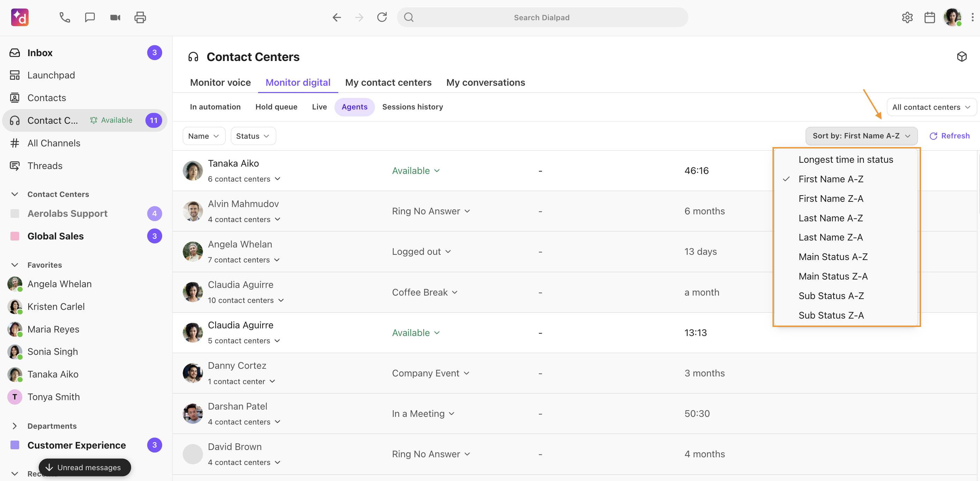Collapse the Favorites sidebar section
Screen dimensions: 980x481
point(14,265)
